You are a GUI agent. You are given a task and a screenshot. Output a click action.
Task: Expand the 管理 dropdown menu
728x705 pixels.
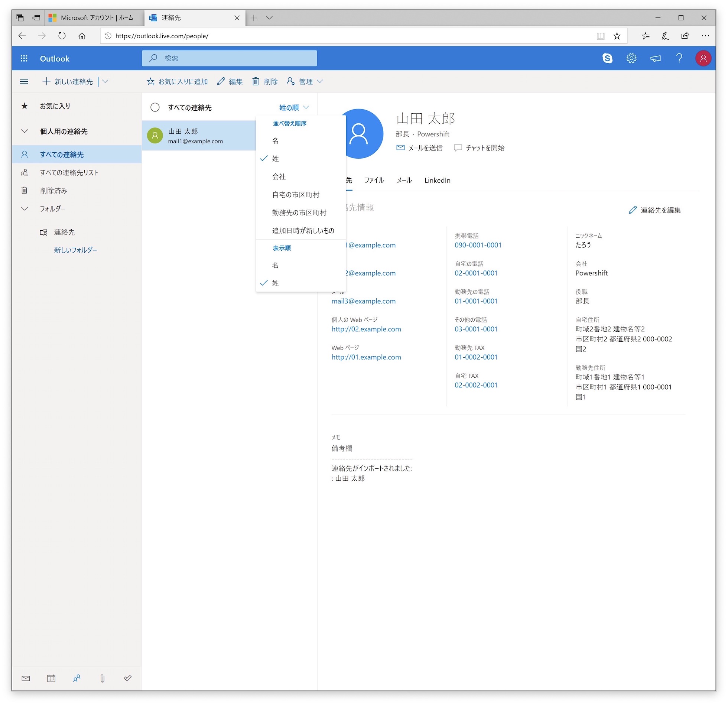[305, 81]
